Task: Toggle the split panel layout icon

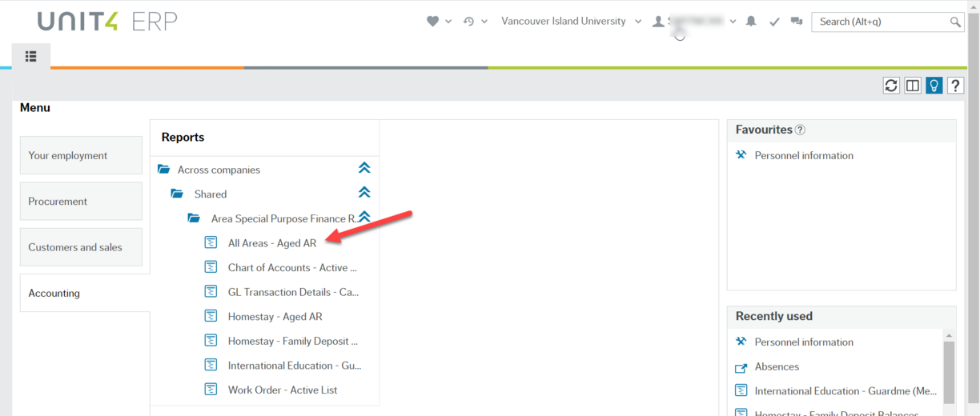Action: click(x=913, y=86)
